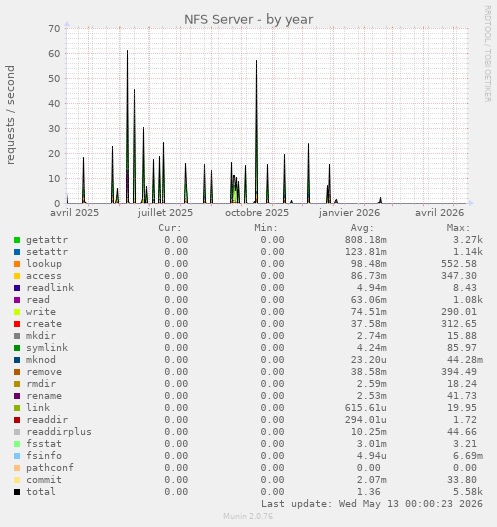Image resolution: width=497 pixels, height=527 pixels.
Task: Click the Munin 2.0.76 version text
Action: [248, 516]
